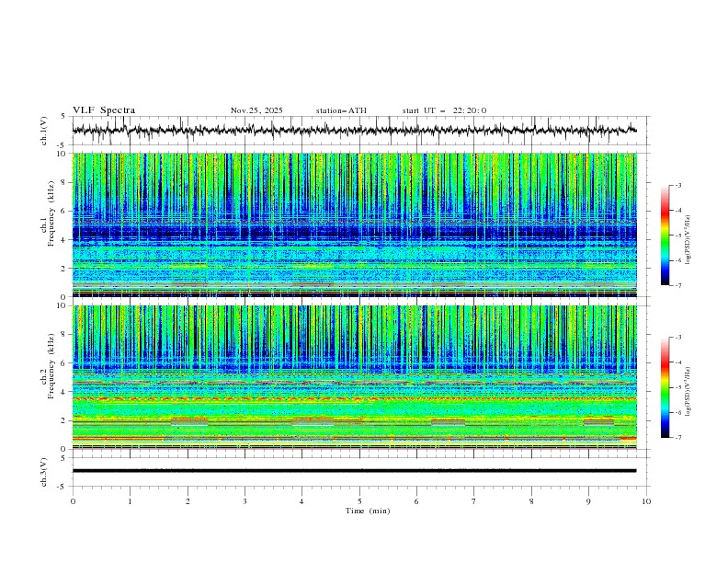Image resolution: width=728 pixels, height=563 pixels.
Task: Click inside the ch.2 spectrogram panel
Action: point(354,377)
